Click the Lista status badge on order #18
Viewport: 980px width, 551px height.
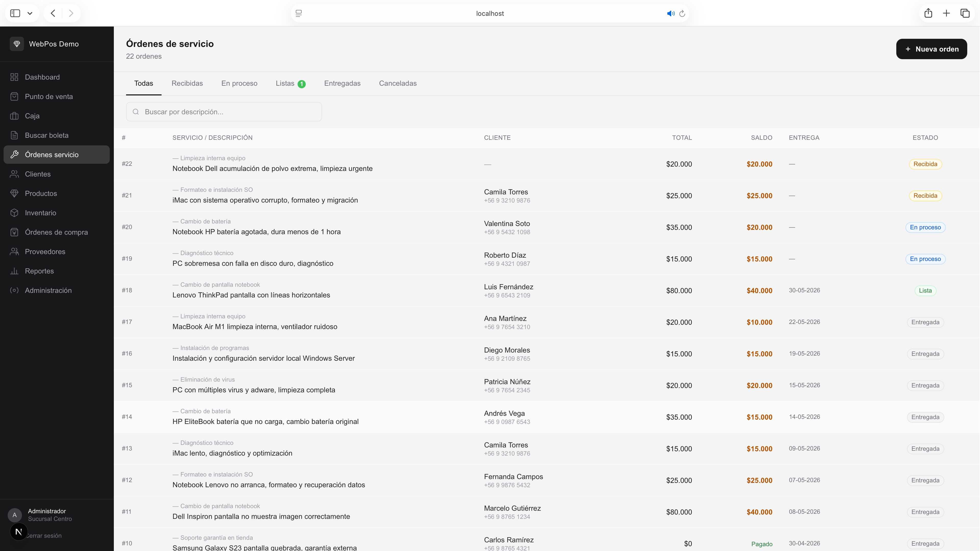[x=925, y=291]
